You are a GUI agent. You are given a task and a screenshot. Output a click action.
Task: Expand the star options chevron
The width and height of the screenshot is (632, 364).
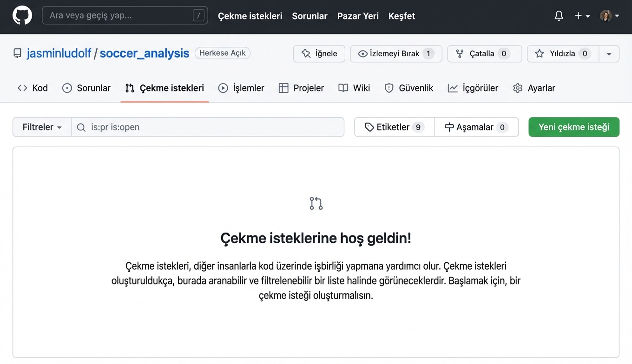pos(609,53)
